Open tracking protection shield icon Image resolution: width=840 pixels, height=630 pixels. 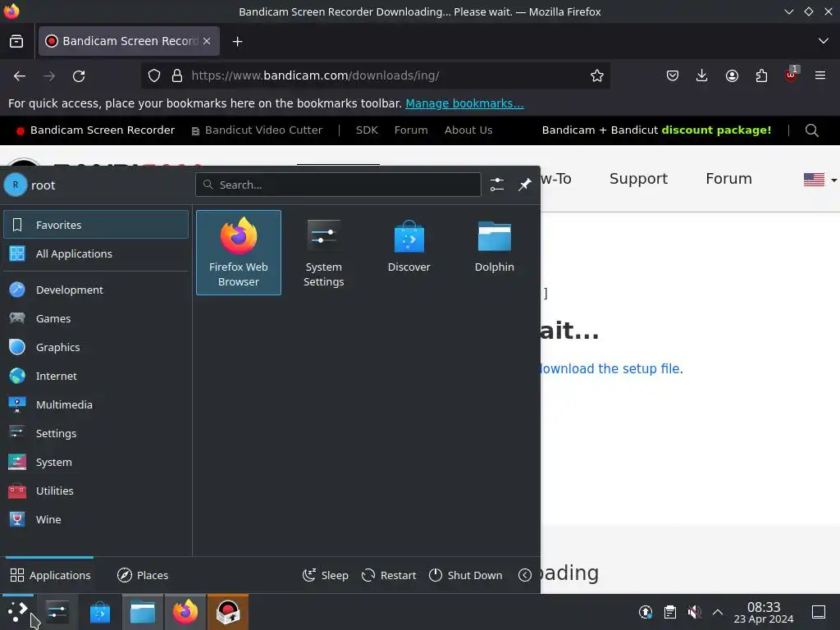coord(154,75)
